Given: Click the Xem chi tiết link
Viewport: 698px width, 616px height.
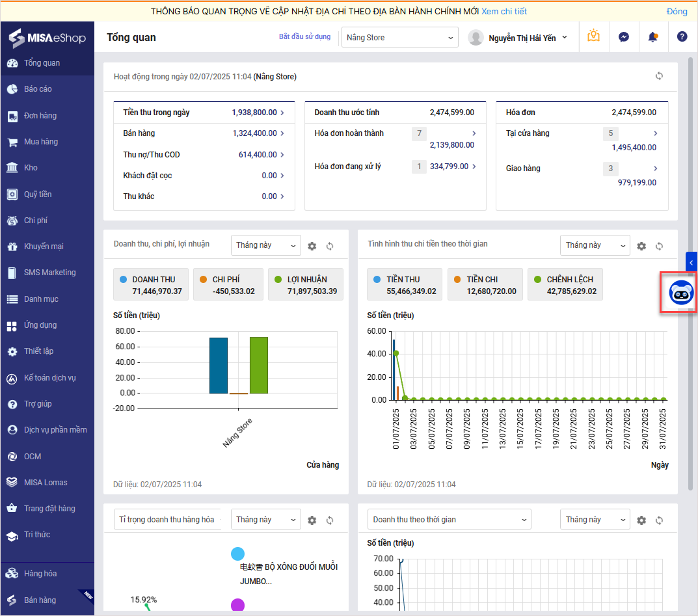Looking at the screenshot, I should click(503, 12).
